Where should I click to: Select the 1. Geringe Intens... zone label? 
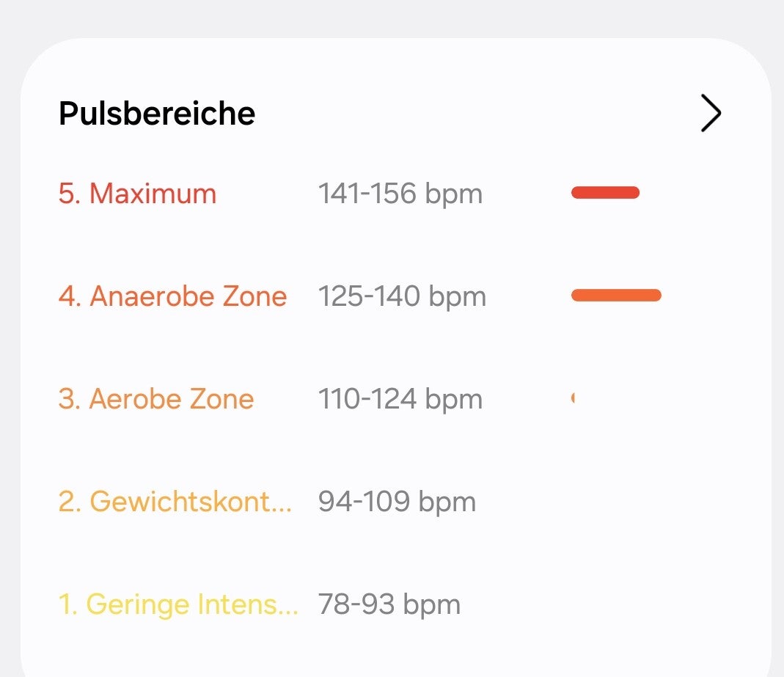tap(177, 604)
